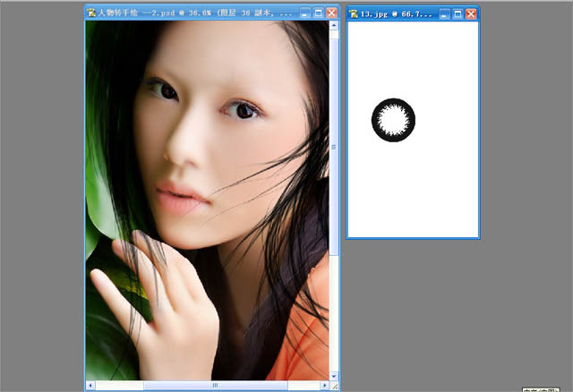Image resolution: width=573 pixels, height=392 pixels.
Task: Click the document icon in psd window title bar
Action: coord(91,13)
